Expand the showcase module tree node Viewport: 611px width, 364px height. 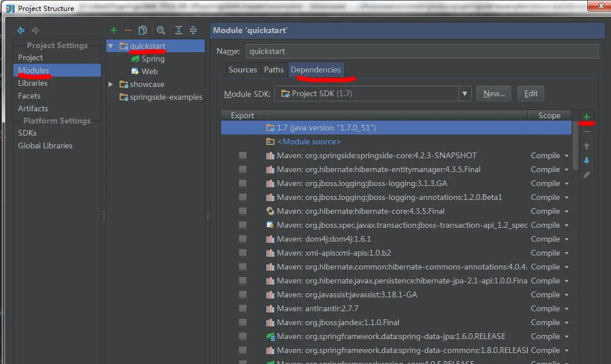(111, 84)
